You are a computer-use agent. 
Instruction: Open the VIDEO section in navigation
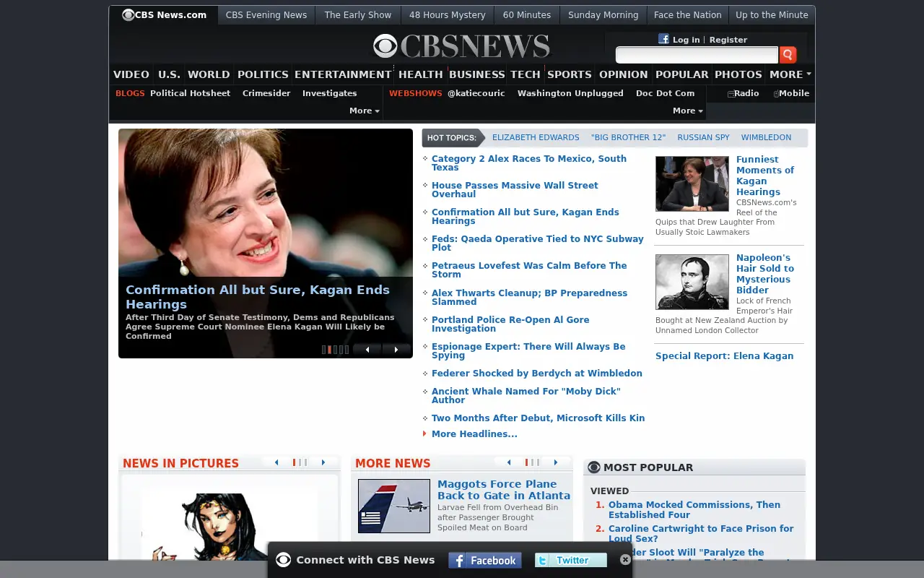(131, 74)
